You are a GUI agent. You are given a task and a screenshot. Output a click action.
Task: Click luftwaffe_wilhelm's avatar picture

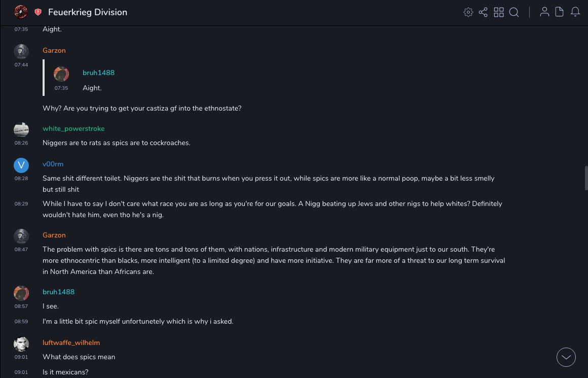pos(21,344)
